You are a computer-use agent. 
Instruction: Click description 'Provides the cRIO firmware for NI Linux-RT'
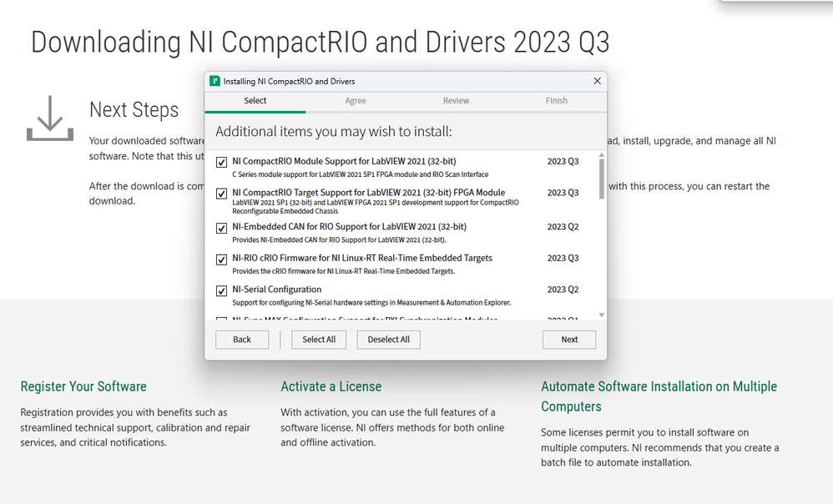(344, 271)
